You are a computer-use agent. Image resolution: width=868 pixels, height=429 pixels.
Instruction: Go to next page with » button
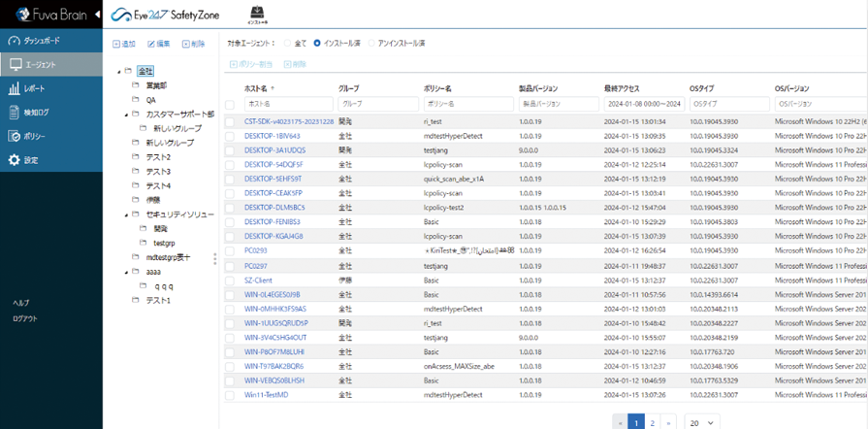pos(669,423)
